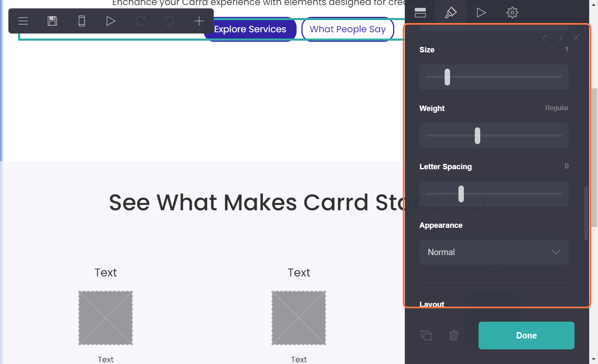Screen dimensions: 598x364
Task: Select the first column Text caption below image
Action: click(106, 359)
